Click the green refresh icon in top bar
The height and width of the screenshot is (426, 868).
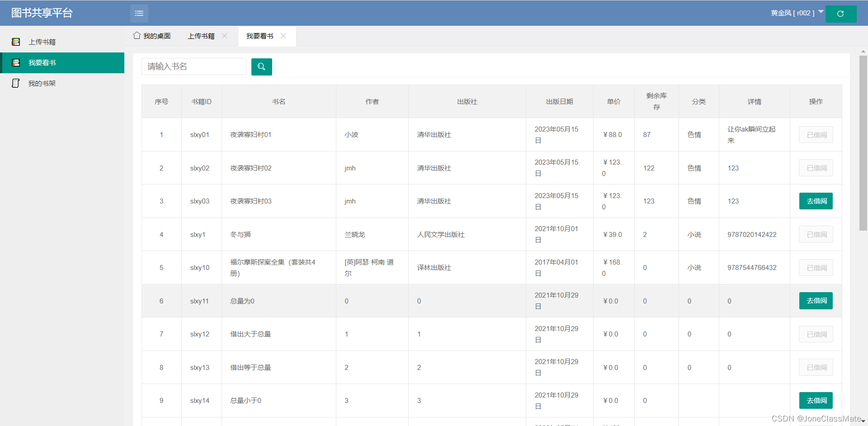(841, 13)
